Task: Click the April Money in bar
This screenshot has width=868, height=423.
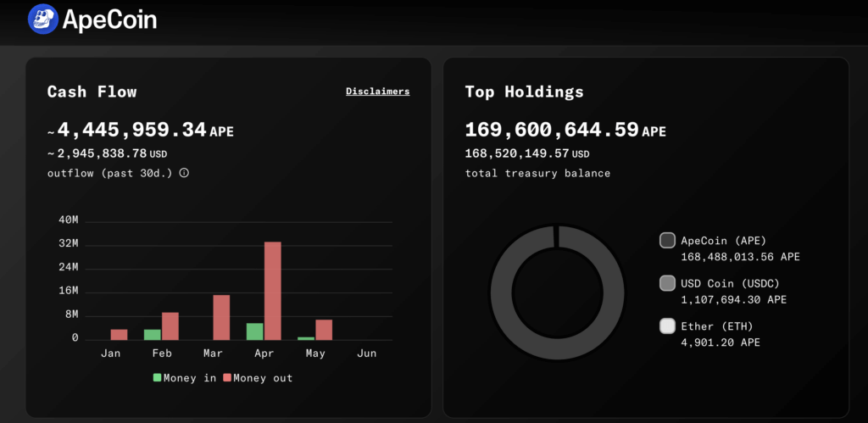Action: (x=254, y=331)
